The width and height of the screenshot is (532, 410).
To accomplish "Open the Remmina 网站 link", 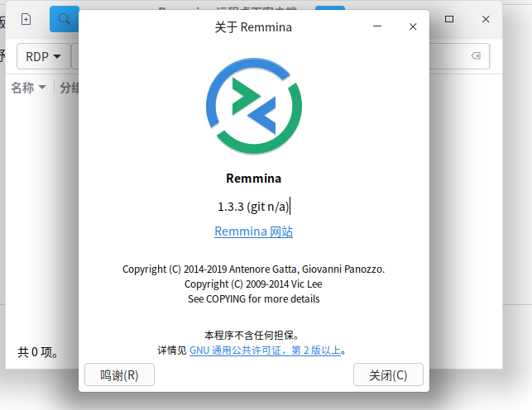I will (253, 231).
